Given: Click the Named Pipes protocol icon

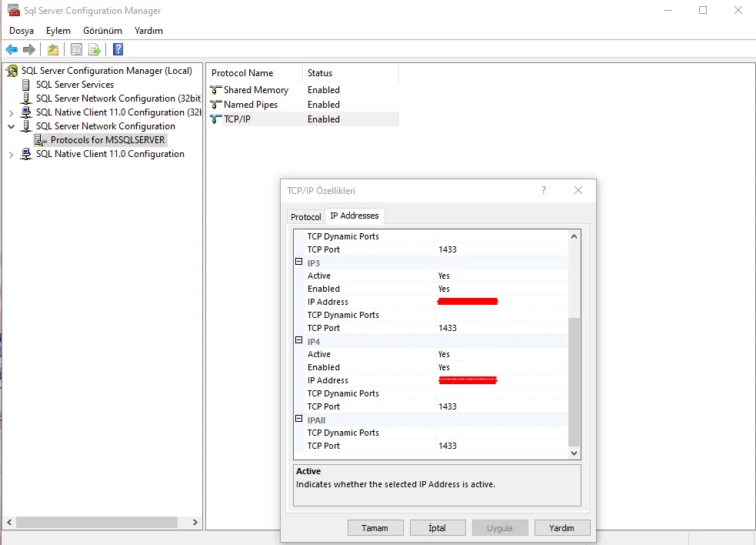Looking at the screenshot, I should [216, 104].
